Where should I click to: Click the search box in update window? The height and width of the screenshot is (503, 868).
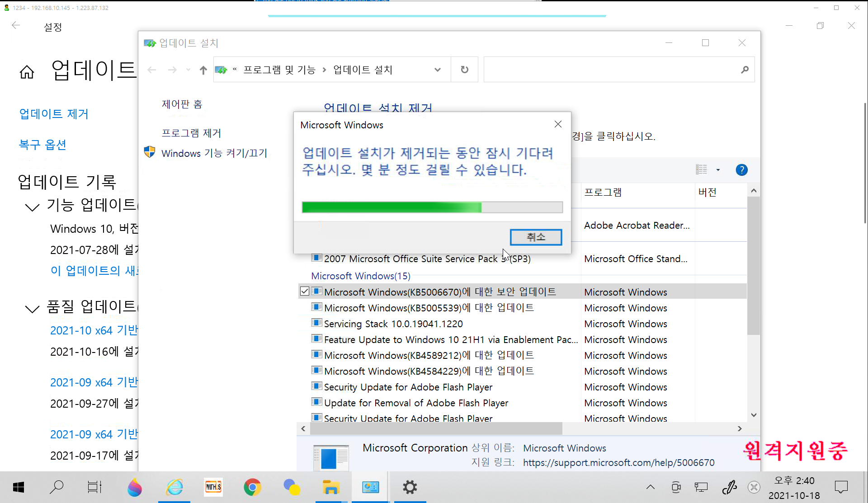610,70
